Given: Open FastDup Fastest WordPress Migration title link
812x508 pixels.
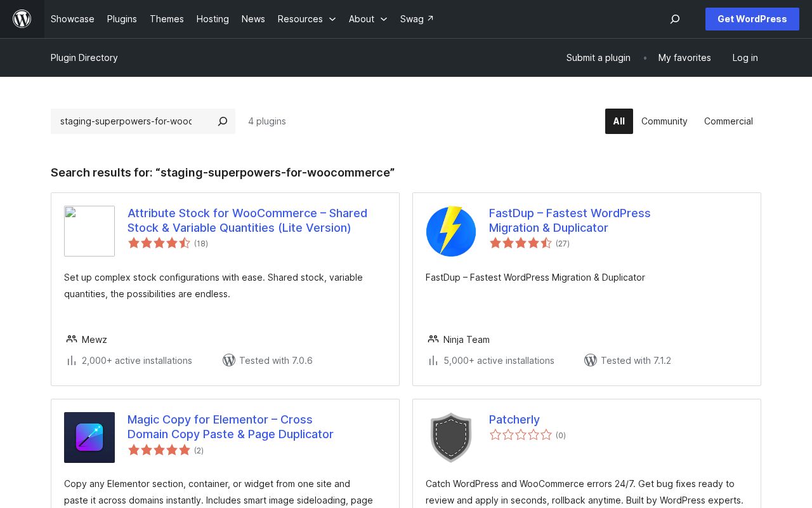Looking at the screenshot, I should [570, 220].
